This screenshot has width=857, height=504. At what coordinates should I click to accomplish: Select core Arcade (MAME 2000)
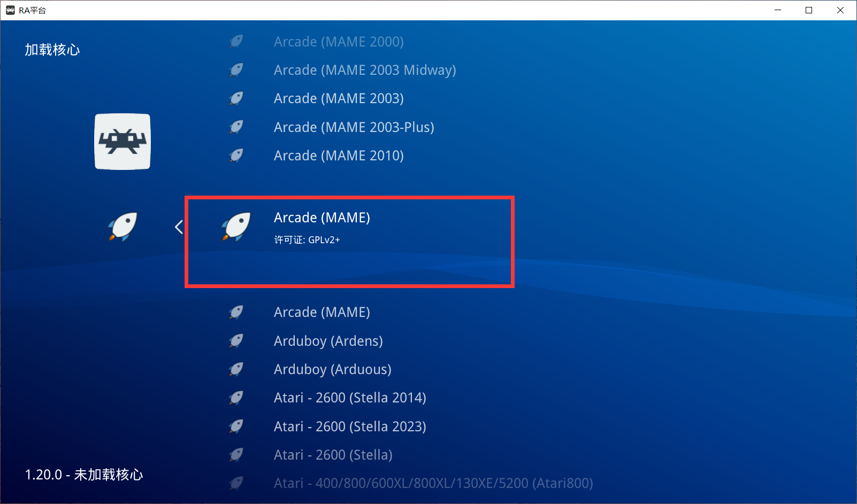pyautogui.click(x=339, y=42)
